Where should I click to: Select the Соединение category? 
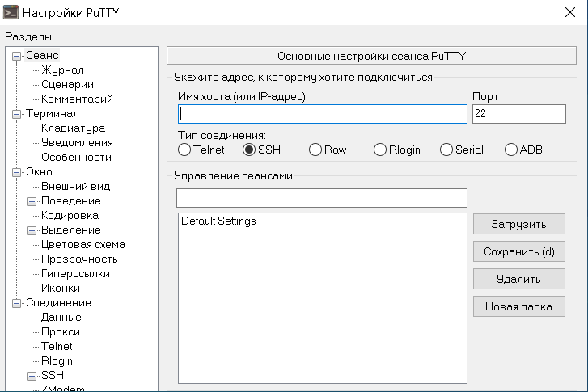pyautogui.click(x=58, y=303)
